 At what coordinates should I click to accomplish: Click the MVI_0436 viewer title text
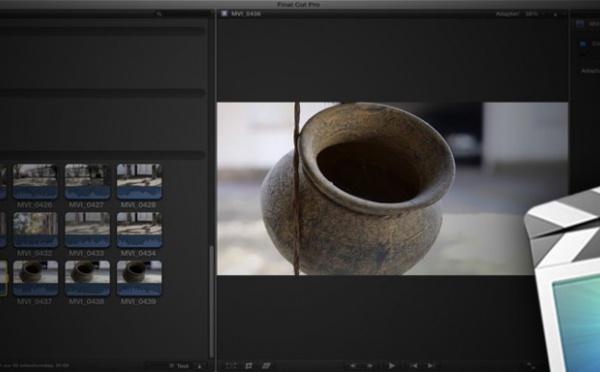point(246,14)
